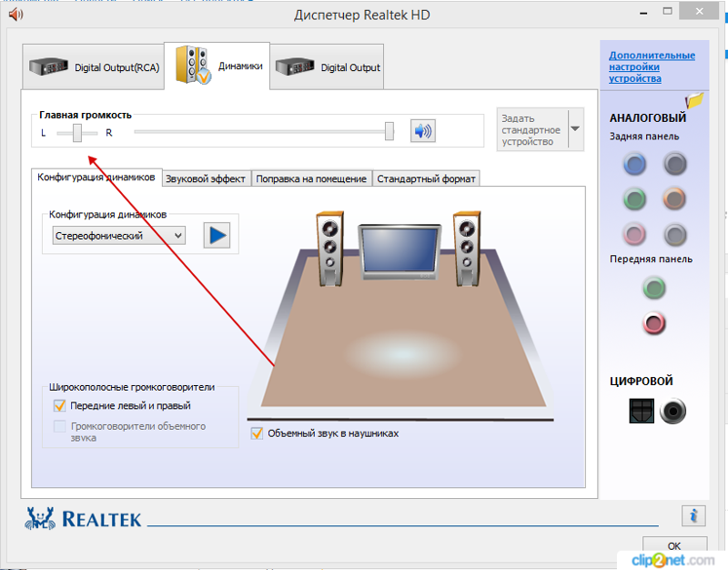
Task: Mute the master volume speaker button
Action: [422, 131]
